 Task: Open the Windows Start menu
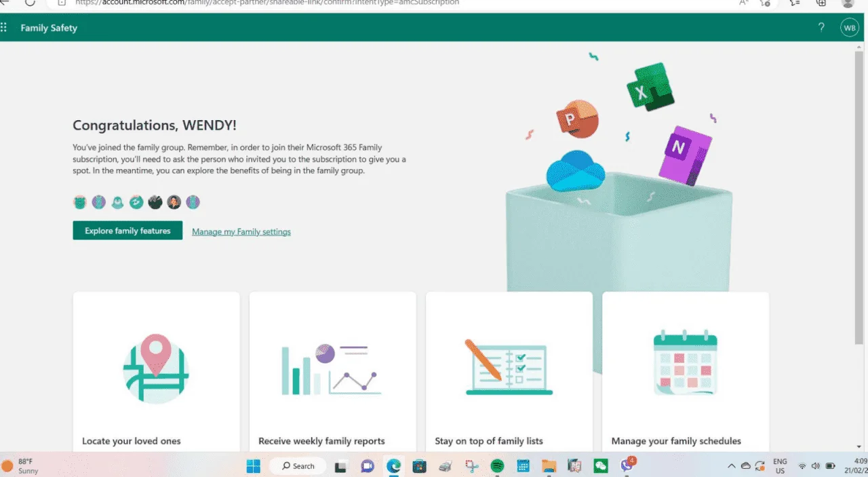coord(253,466)
